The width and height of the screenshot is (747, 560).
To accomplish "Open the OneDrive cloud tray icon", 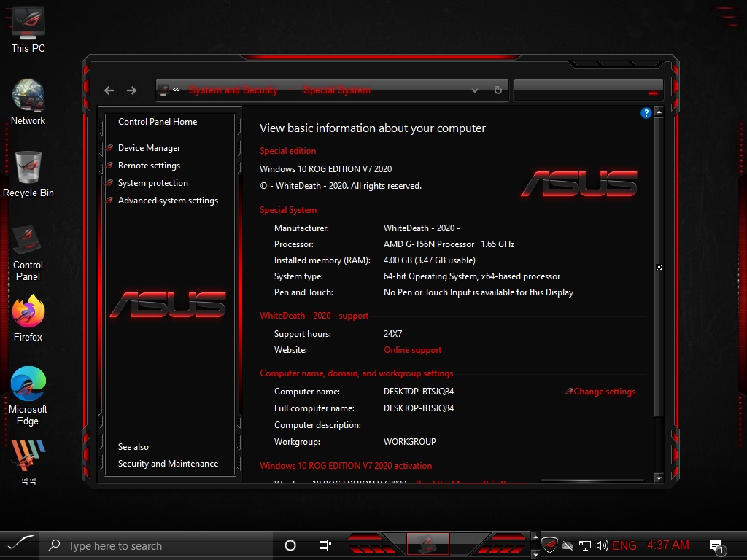I will click(568, 545).
